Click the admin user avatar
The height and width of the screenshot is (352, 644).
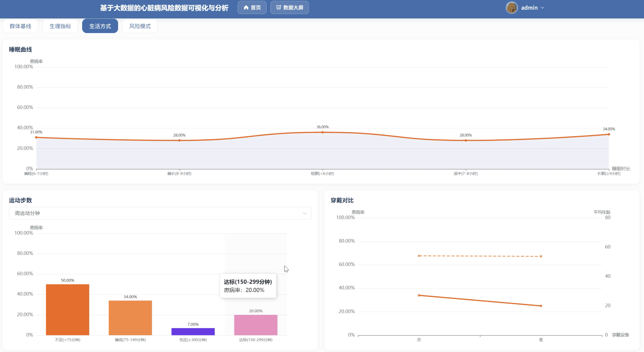point(512,7)
